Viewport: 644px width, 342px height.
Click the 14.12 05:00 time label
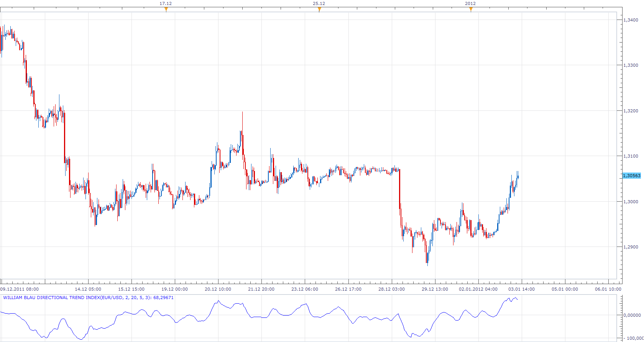pyautogui.click(x=88, y=289)
